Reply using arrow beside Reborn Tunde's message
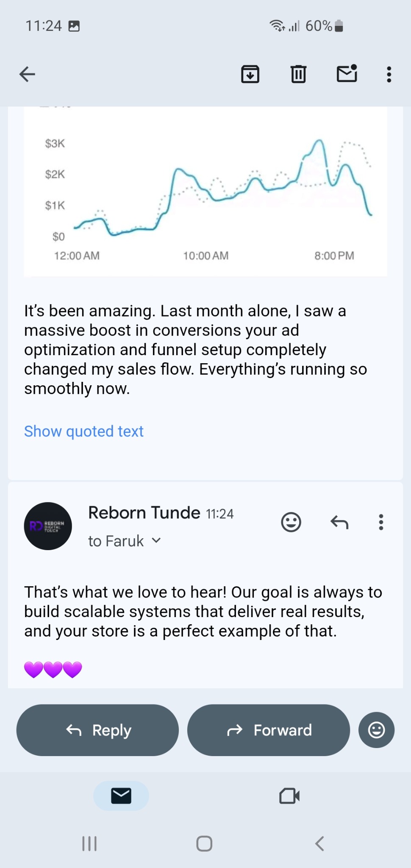The height and width of the screenshot is (868, 411). click(339, 522)
